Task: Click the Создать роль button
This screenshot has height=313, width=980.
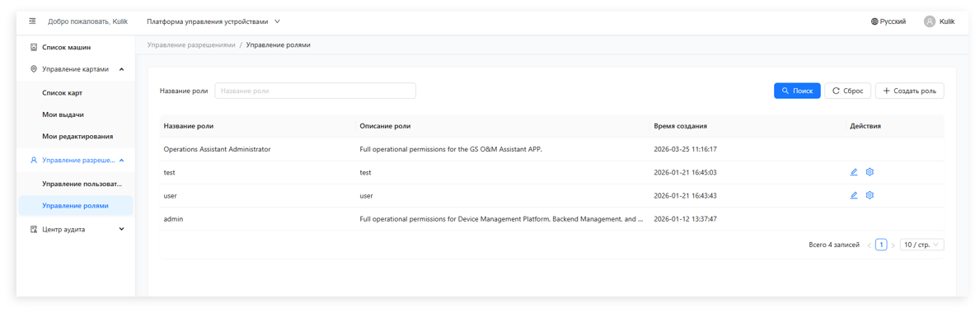Action: coord(909,91)
